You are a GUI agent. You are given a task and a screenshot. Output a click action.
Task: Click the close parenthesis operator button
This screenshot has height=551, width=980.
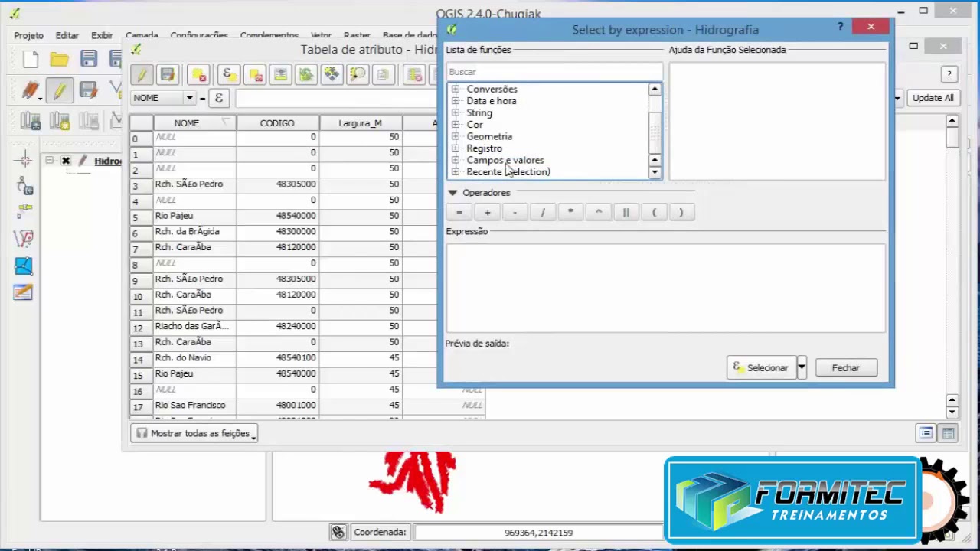[x=681, y=213]
